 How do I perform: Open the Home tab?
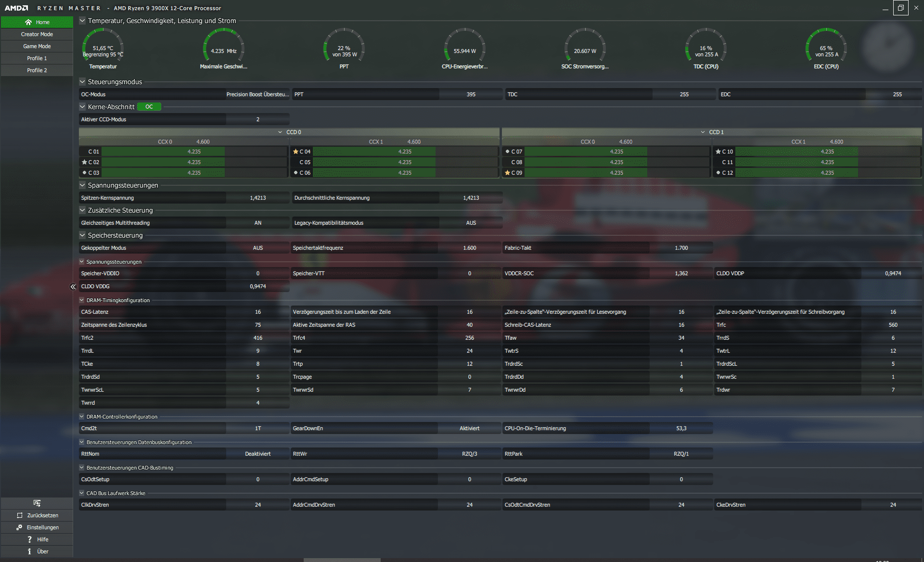37,22
